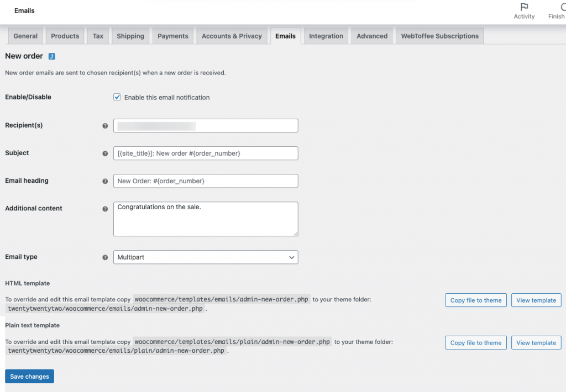The image size is (566, 392).
Task: Click the help icon next to Additional content
Action: pyautogui.click(x=105, y=209)
